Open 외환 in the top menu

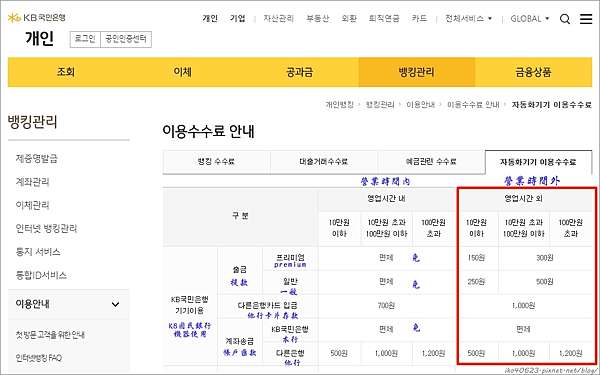click(x=349, y=18)
